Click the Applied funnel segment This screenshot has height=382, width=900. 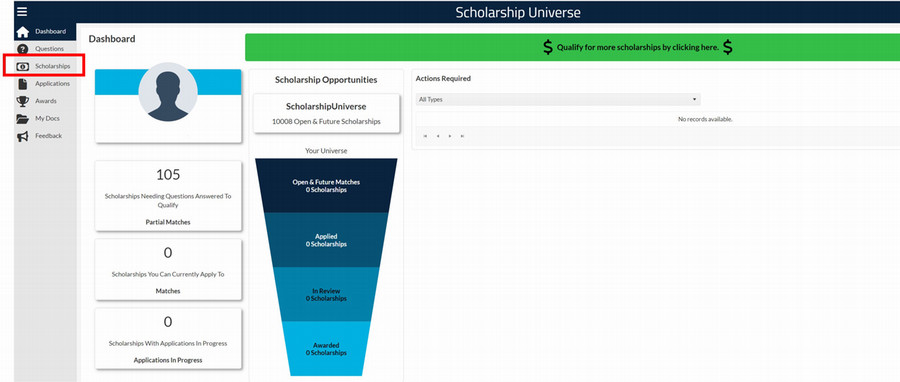(x=326, y=240)
